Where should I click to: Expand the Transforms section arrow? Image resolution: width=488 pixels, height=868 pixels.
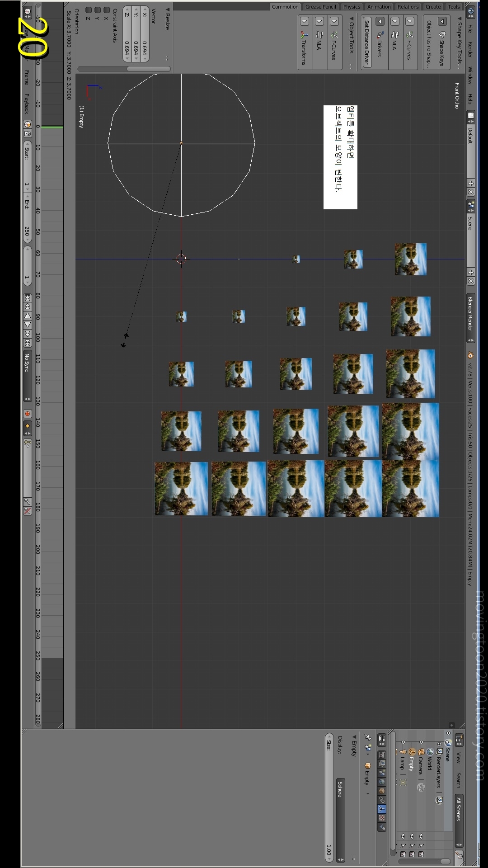pyautogui.click(x=305, y=21)
